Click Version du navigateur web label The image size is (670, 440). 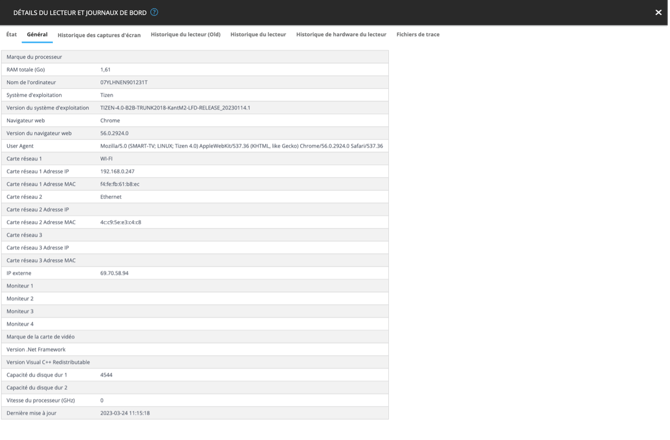click(x=39, y=133)
